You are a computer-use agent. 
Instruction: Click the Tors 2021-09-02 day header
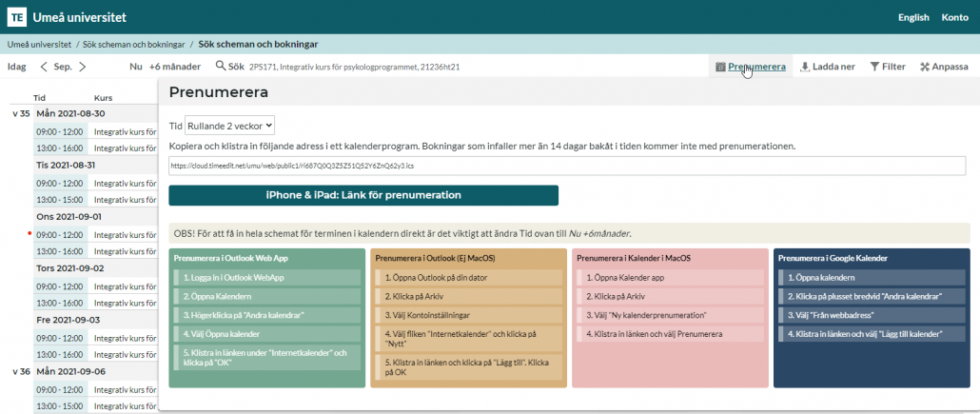pos(70,267)
